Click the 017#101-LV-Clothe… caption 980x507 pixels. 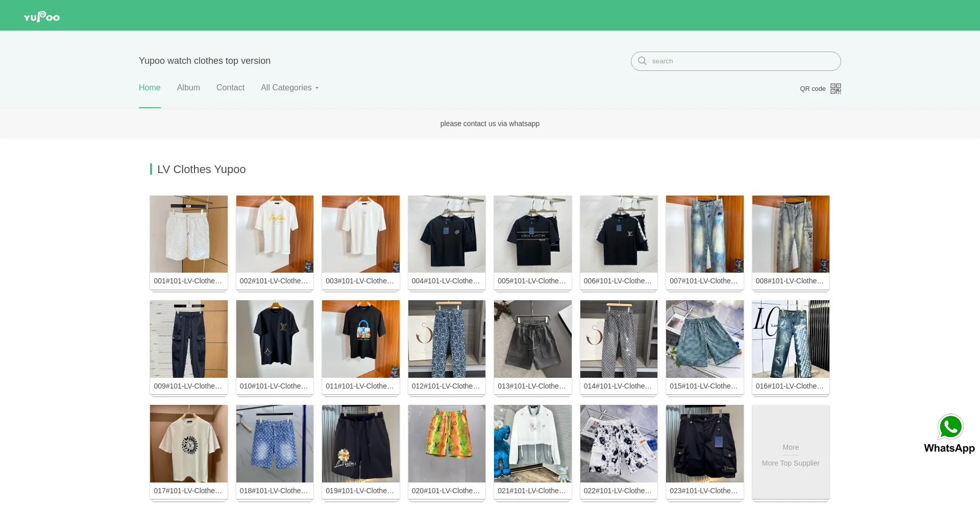pos(188,491)
